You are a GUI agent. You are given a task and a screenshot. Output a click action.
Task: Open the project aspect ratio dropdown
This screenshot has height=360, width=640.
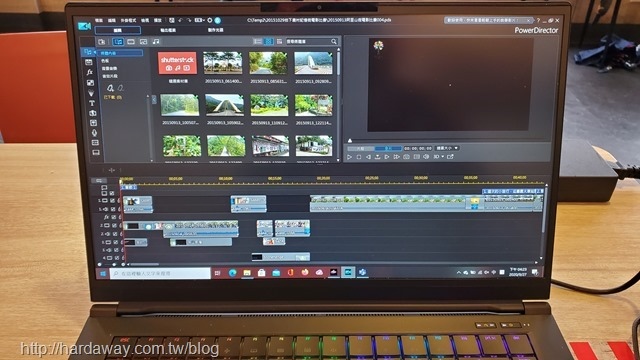199,20
